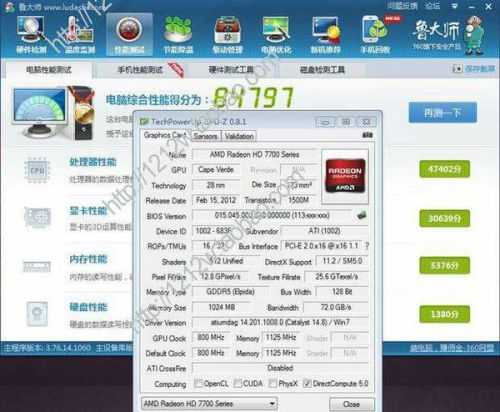Toggle the CUDA checkbox
The image size is (500, 412).
238,383
